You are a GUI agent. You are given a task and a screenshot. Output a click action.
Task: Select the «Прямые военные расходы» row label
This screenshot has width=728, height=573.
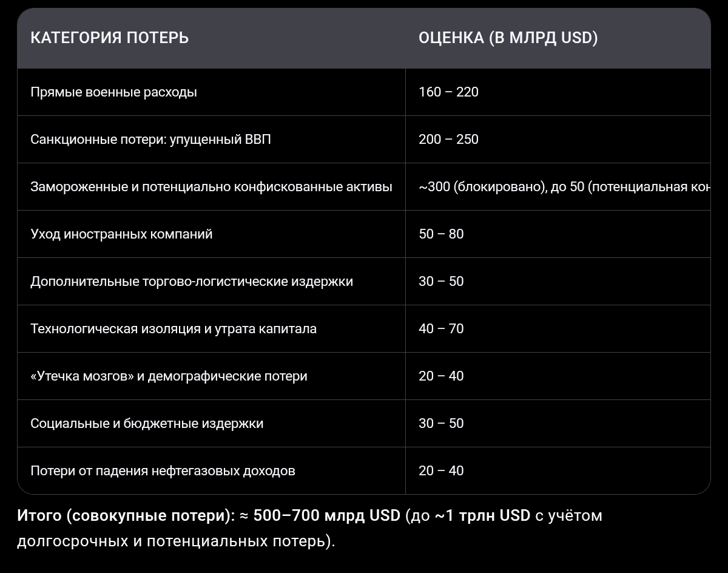(113, 92)
